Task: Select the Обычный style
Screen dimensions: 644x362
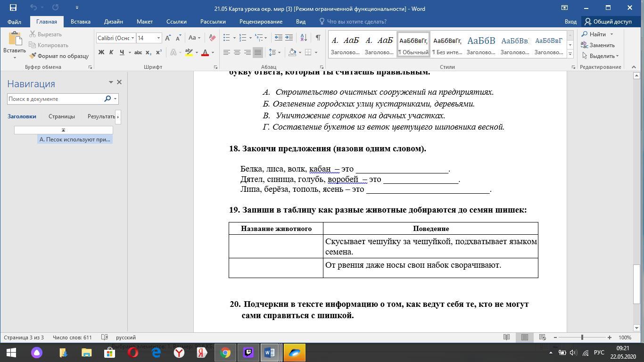Action: coord(413,45)
